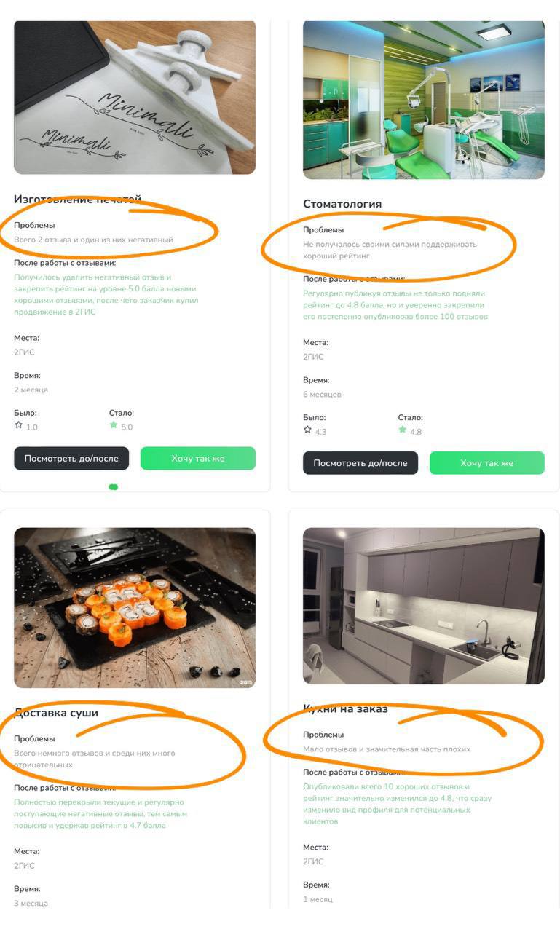The height and width of the screenshot is (932, 560).
Task: Select the 'Изготовление печатей' heading
Action: point(78,200)
